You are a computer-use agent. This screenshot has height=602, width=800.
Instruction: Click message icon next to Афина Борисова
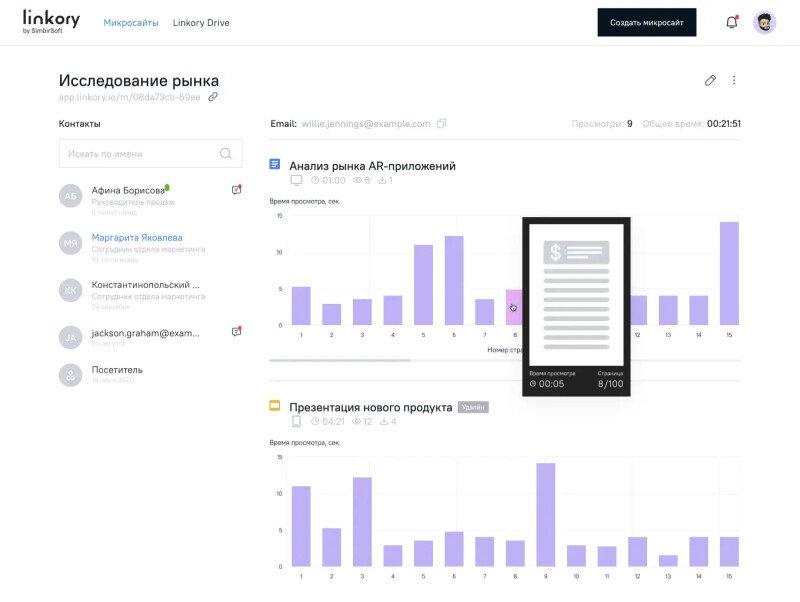(x=236, y=189)
